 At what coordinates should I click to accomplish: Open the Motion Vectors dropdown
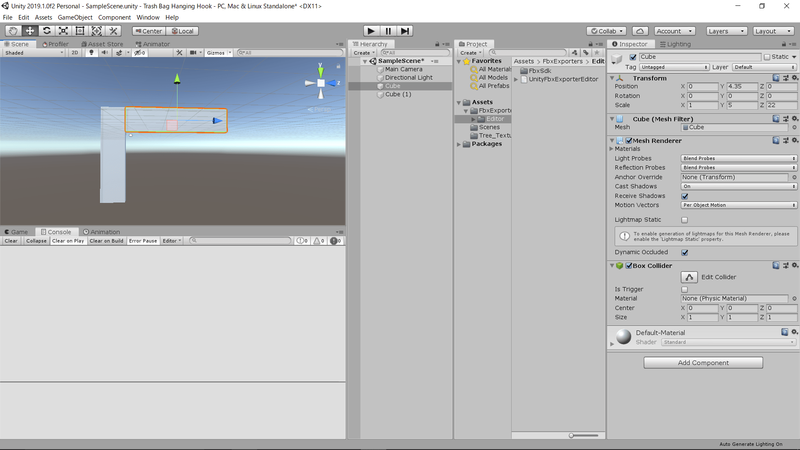point(738,205)
